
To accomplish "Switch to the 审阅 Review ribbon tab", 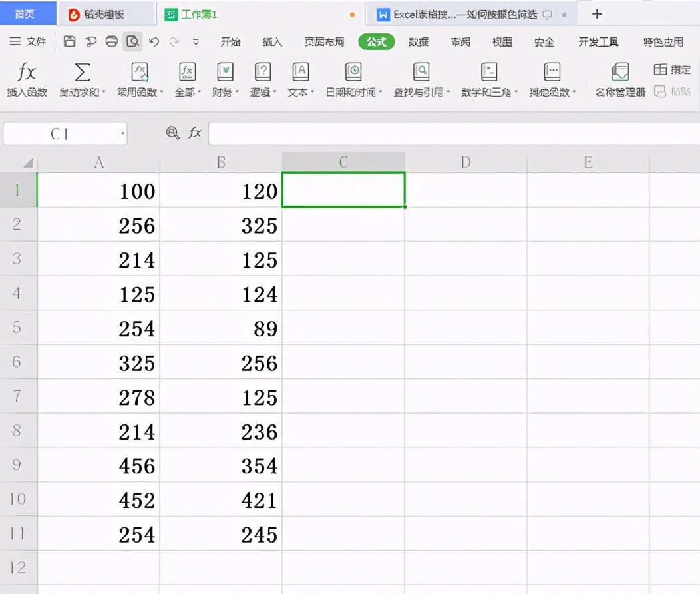I will [x=460, y=42].
